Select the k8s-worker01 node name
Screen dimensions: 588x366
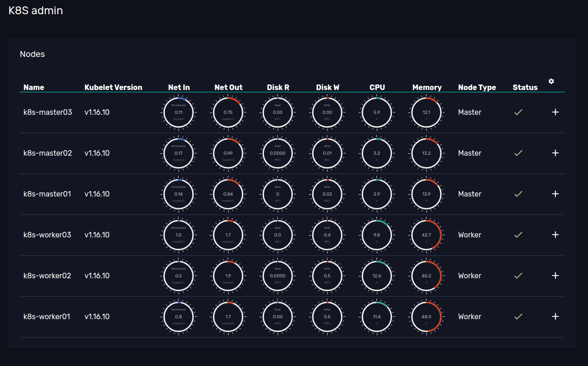pyautogui.click(x=47, y=316)
